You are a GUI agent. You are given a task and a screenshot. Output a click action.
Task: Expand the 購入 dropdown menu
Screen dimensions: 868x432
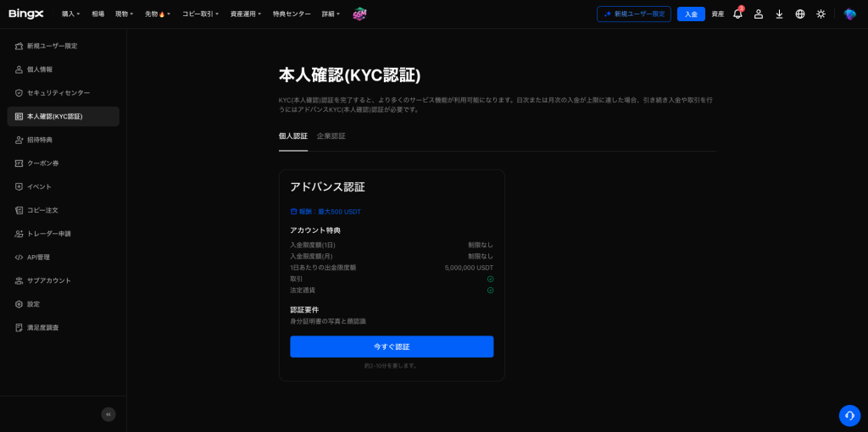click(70, 14)
